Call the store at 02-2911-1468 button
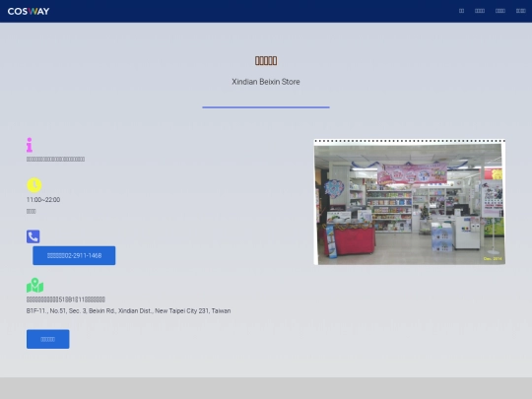532x399 pixels. [74, 255]
